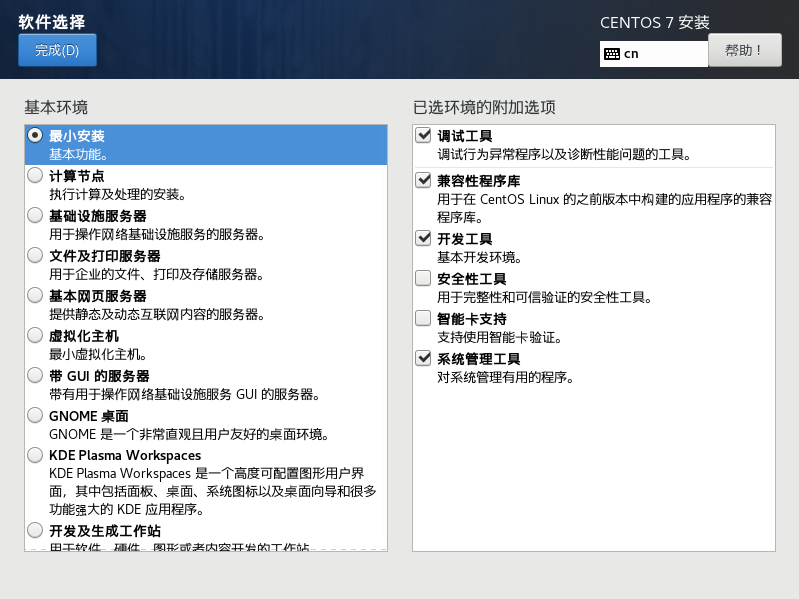Viewport: 799px width, 599px height.
Task: Click the text 对系统管理有用的程序。
Action: (x=506, y=377)
